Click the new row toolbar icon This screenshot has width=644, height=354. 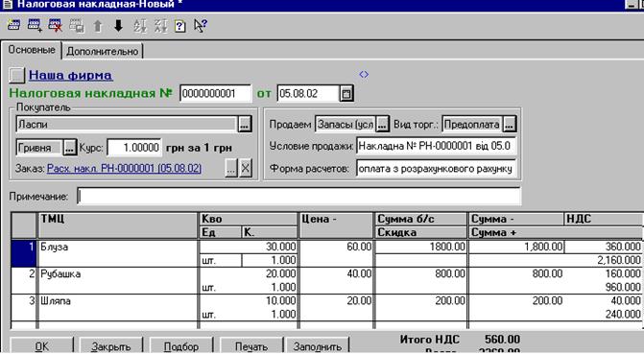pyautogui.click(x=13, y=25)
